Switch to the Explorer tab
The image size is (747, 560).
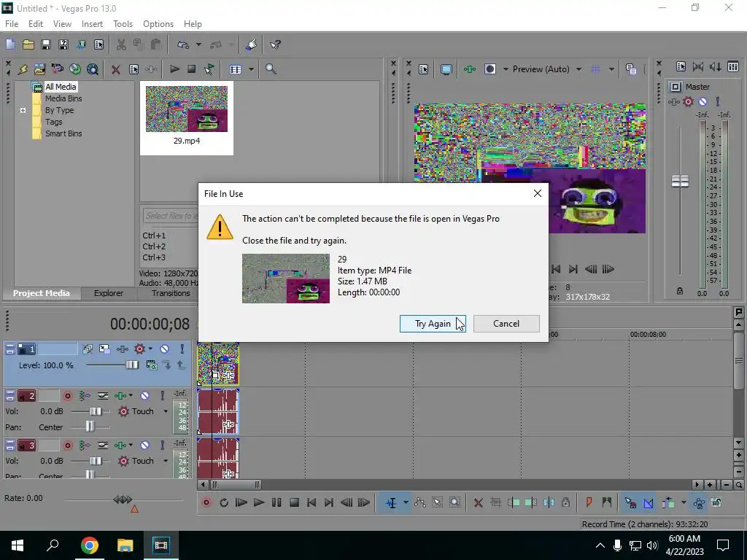click(108, 293)
